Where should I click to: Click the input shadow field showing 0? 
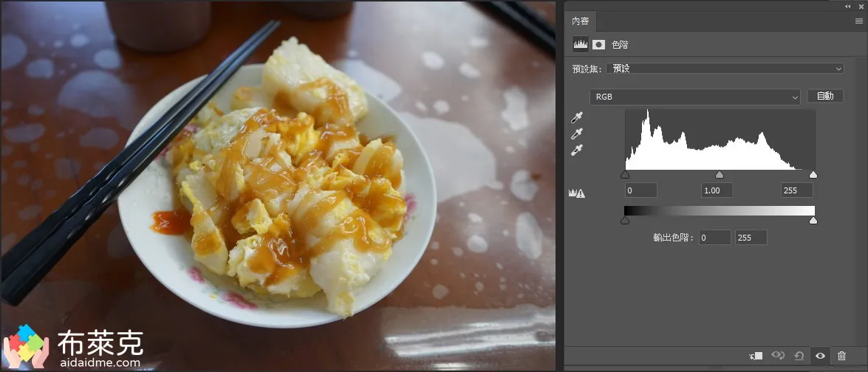pyautogui.click(x=641, y=190)
